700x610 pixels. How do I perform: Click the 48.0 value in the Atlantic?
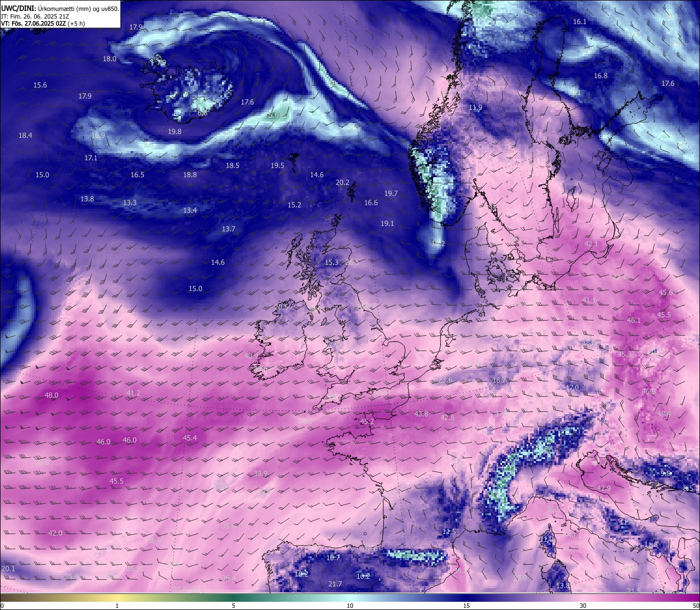click(x=51, y=395)
